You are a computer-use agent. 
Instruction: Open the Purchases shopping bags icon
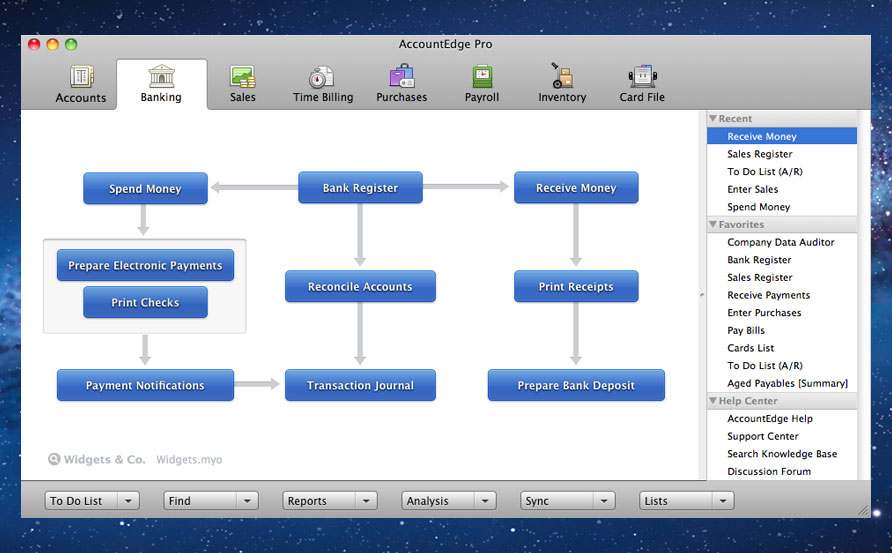(402, 76)
